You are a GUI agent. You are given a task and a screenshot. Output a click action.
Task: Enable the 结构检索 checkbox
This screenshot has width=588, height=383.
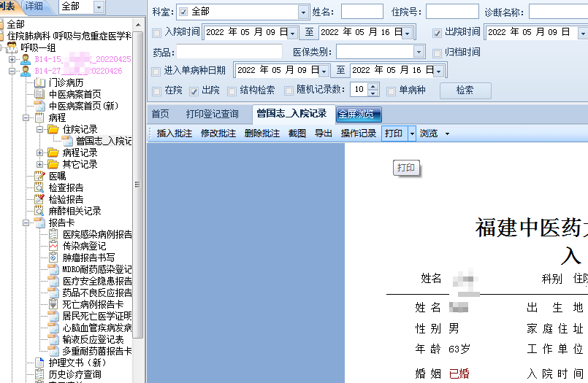click(232, 91)
